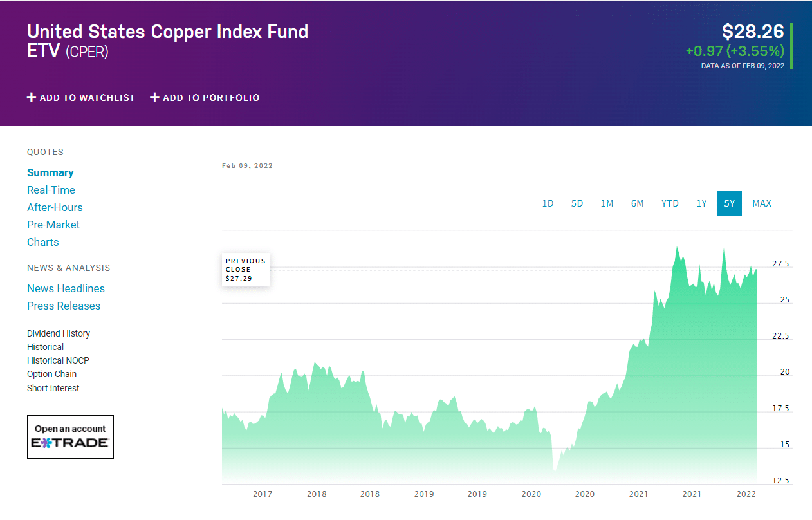Click the plus icon beside Add to Watchlist

[32, 98]
